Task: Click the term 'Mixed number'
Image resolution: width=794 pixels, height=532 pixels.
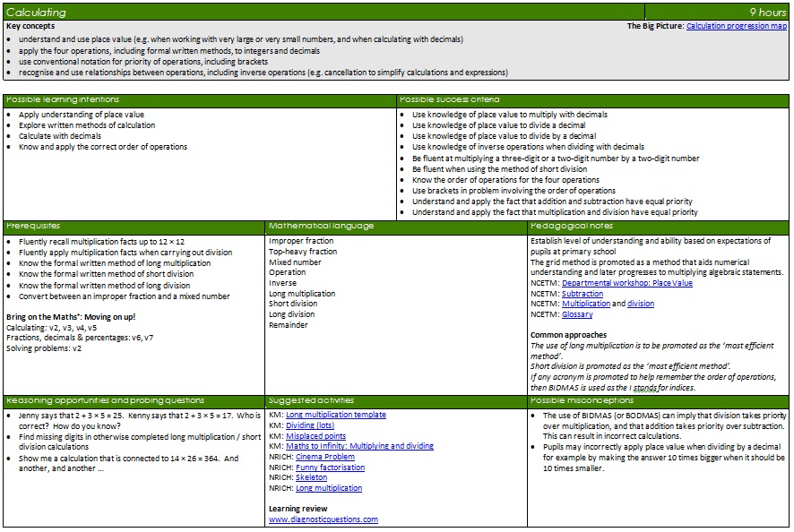Action: click(x=295, y=262)
